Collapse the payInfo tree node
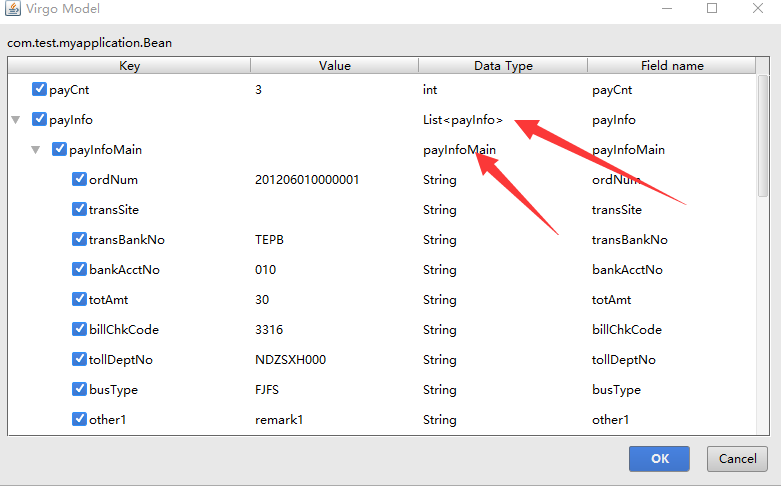Image resolution: width=781 pixels, height=486 pixels. (15, 120)
